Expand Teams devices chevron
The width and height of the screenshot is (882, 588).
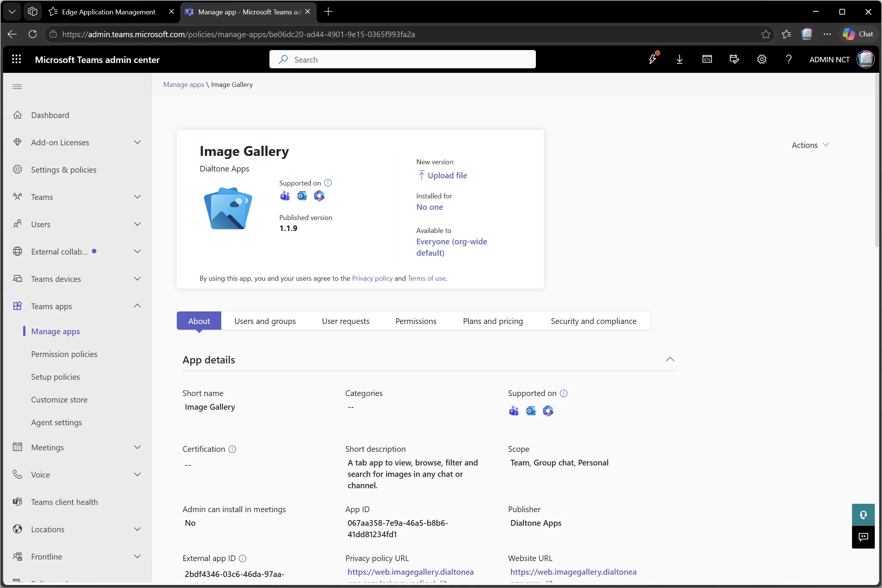click(137, 279)
